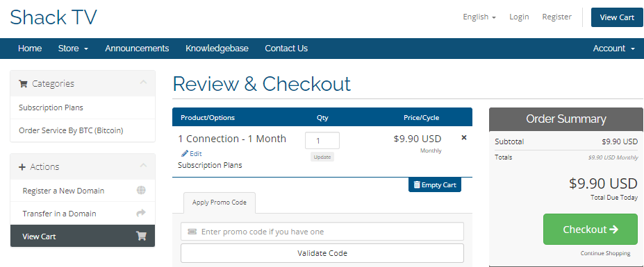Expand the Account dropdown menu
The image size is (644, 267).
click(x=614, y=49)
